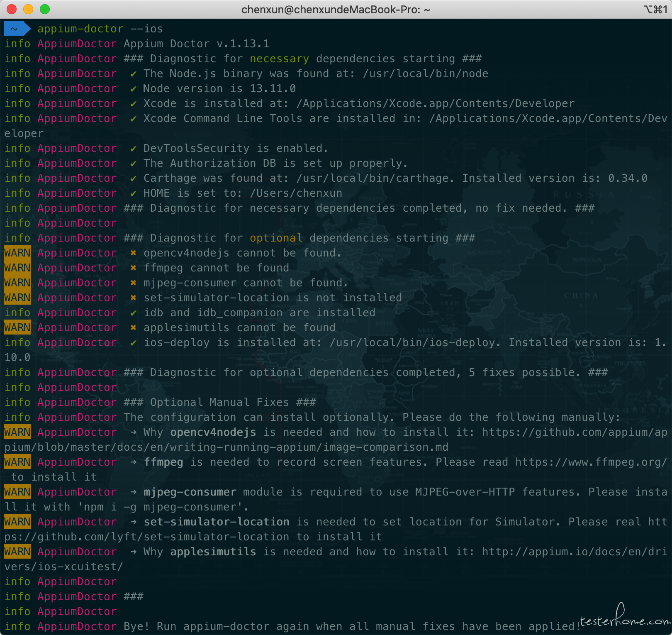Click the green zoom window button
The width and height of the screenshot is (672, 635).
click(45, 9)
